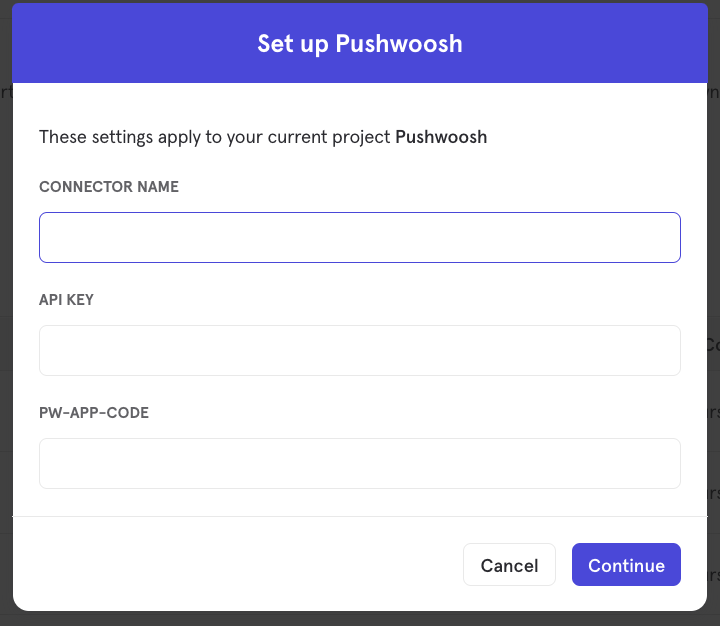Click the footer divider line above buttons
This screenshot has height=626, width=720.
pyautogui.click(x=360, y=516)
